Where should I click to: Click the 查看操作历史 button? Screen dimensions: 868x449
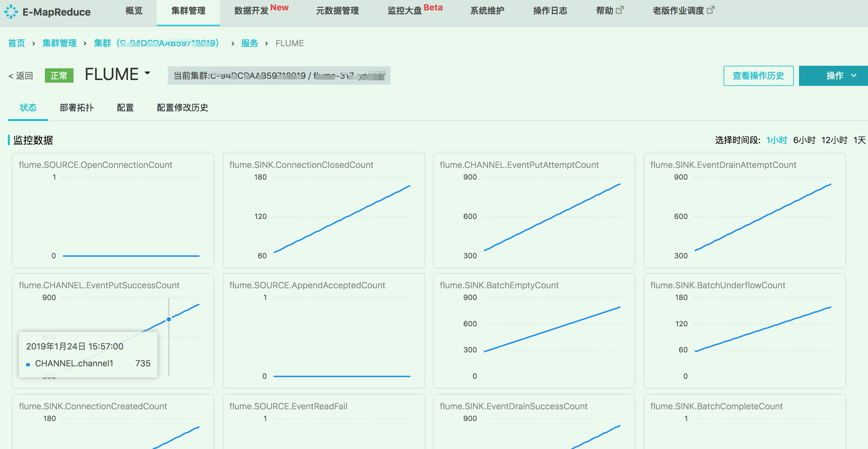[758, 75]
